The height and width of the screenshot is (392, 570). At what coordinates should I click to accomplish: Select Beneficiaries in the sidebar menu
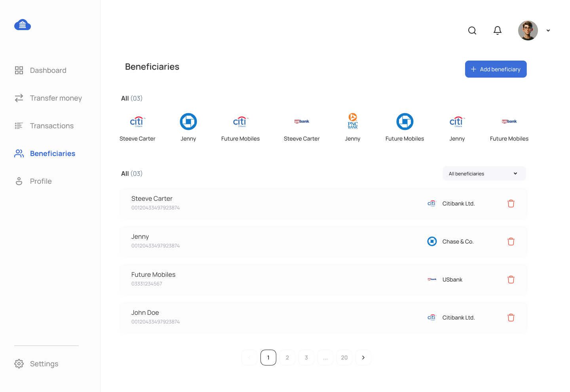click(45, 154)
